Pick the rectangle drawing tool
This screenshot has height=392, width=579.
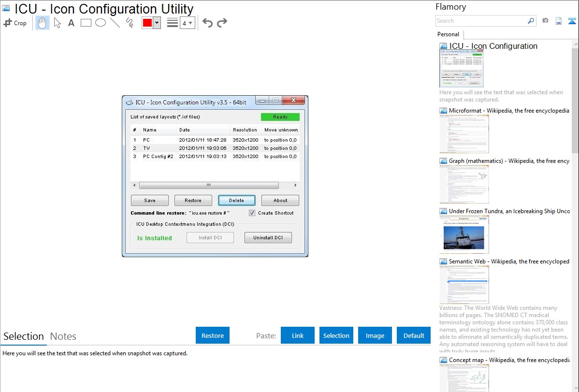(86, 23)
